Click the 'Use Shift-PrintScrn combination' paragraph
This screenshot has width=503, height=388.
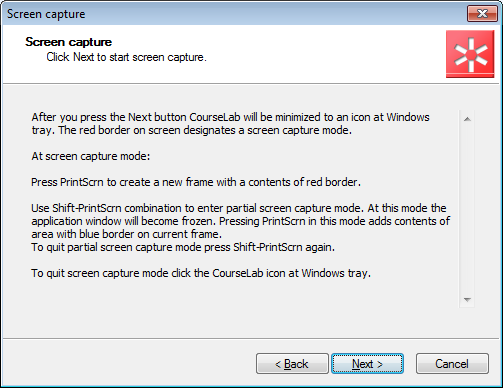(241, 221)
